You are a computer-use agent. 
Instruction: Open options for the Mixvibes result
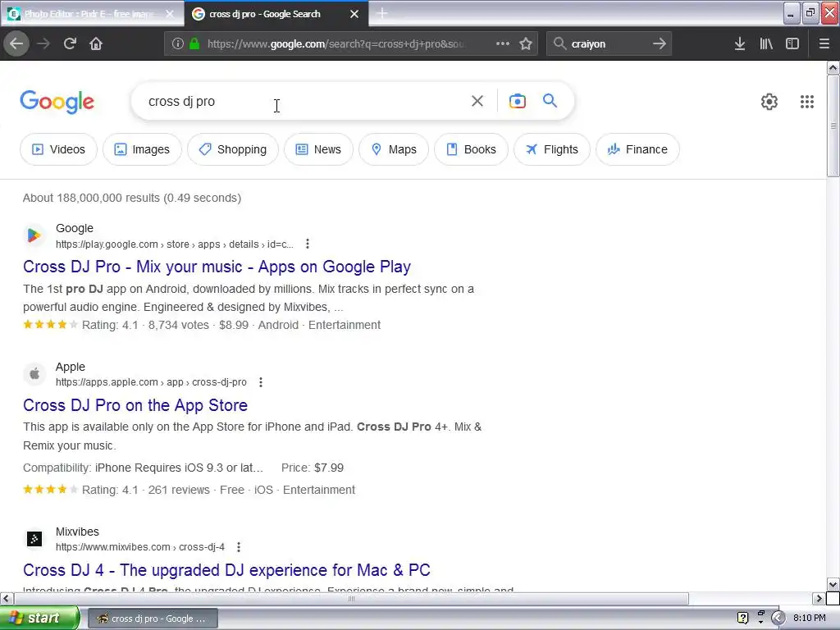click(239, 547)
